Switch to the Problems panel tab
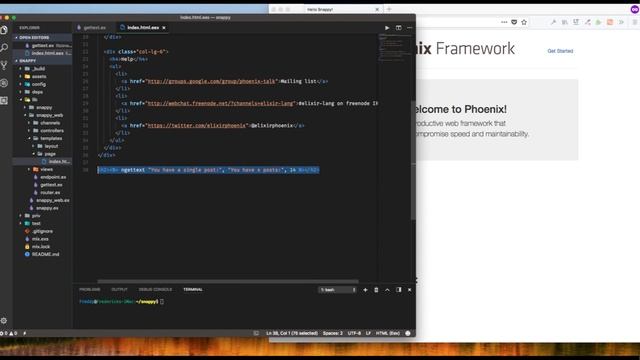 tap(90, 289)
